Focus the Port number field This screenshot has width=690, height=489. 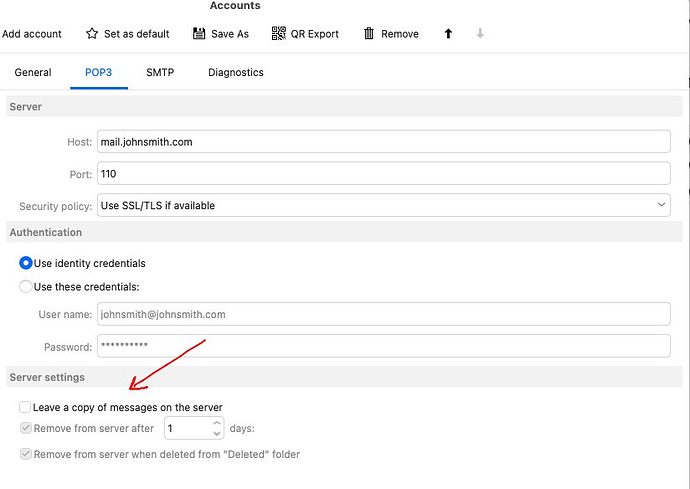(x=383, y=174)
